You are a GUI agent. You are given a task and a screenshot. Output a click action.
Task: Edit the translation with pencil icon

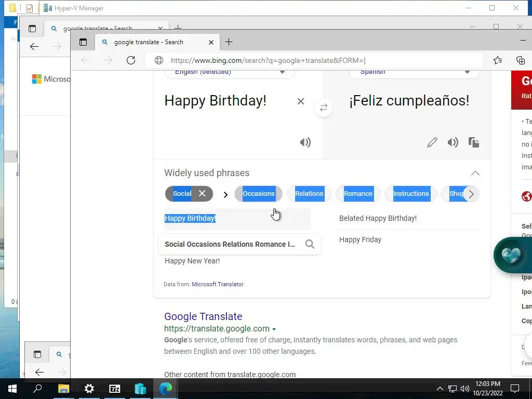point(432,142)
